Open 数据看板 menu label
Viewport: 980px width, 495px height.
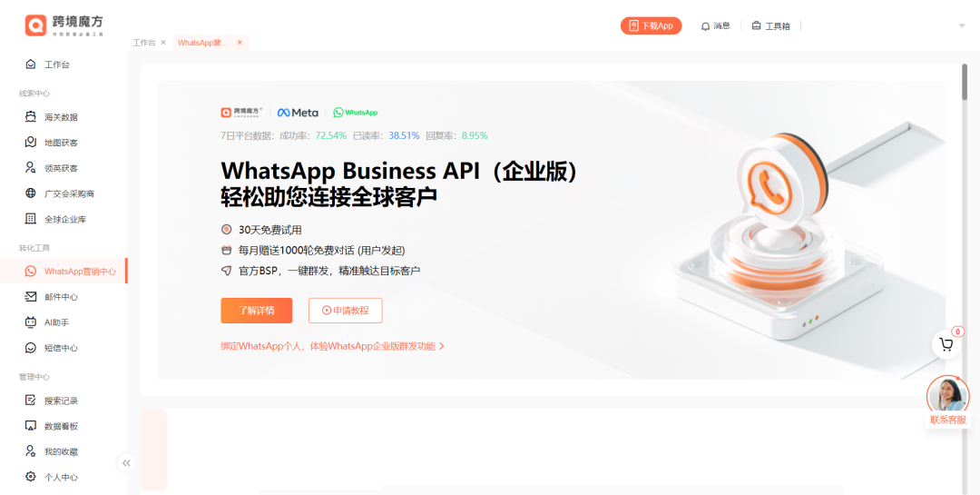point(62,426)
